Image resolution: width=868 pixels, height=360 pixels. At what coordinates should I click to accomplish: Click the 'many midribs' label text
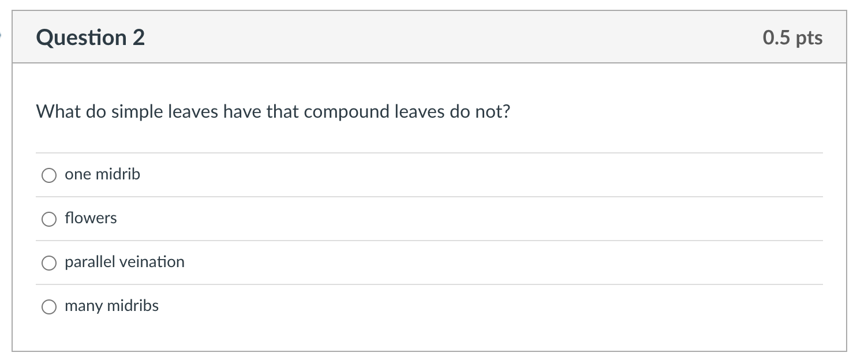tap(111, 306)
